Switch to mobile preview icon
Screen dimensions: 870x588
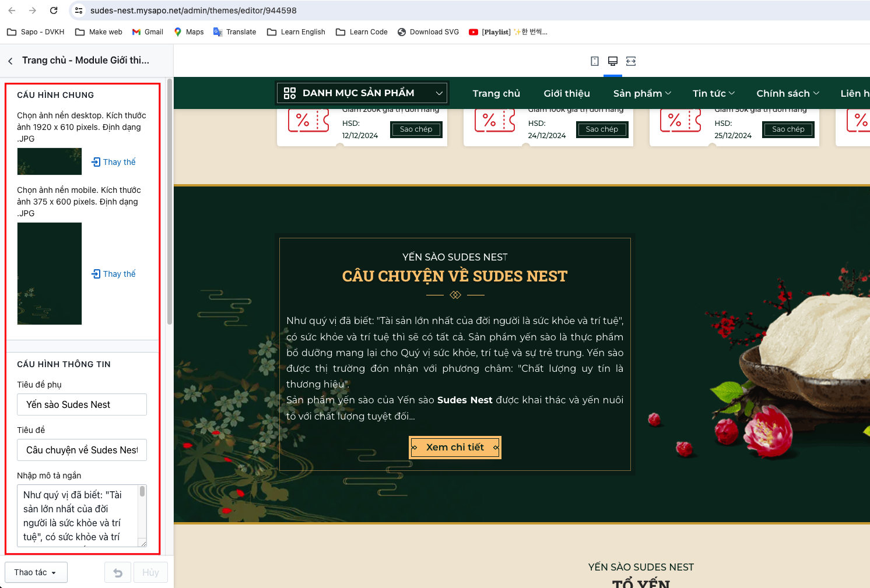point(595,61)
